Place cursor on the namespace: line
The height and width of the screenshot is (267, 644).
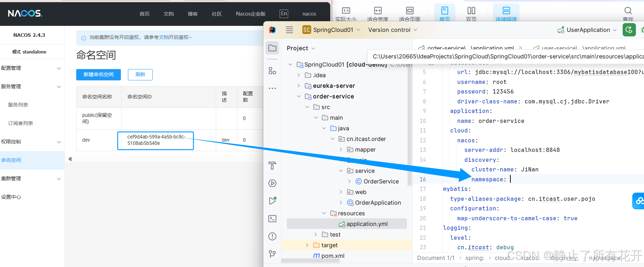coord(489,179)
